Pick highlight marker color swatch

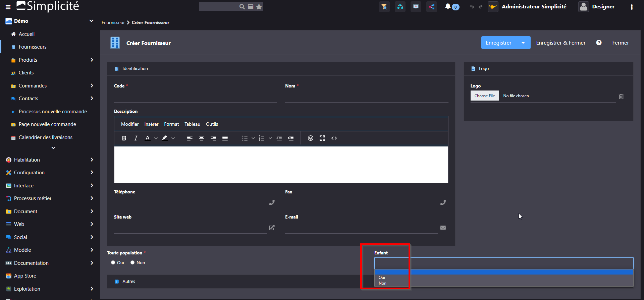[x=164, y=138]
